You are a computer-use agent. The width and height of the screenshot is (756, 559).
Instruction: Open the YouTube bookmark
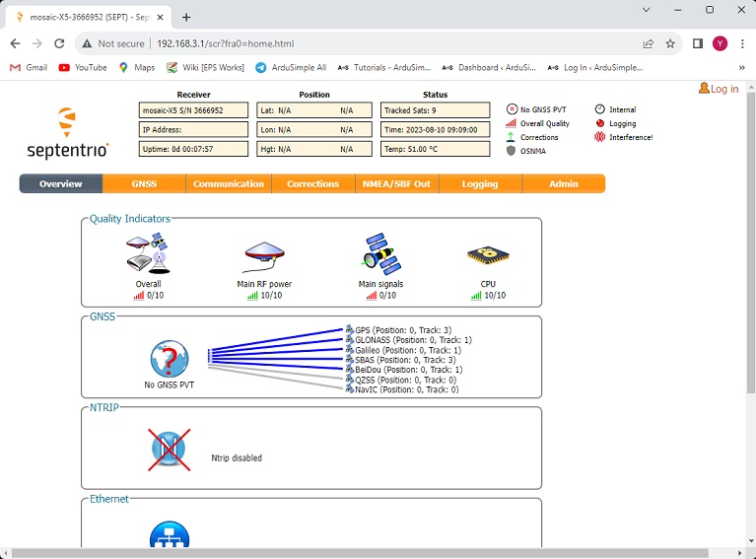(83, 67)
